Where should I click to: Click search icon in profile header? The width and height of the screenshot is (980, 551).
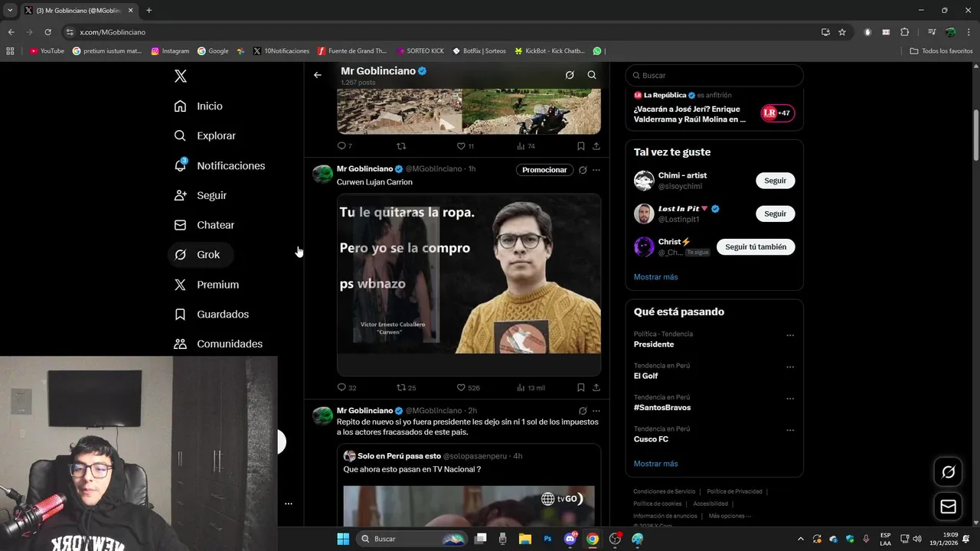click(x=592, y=75)
